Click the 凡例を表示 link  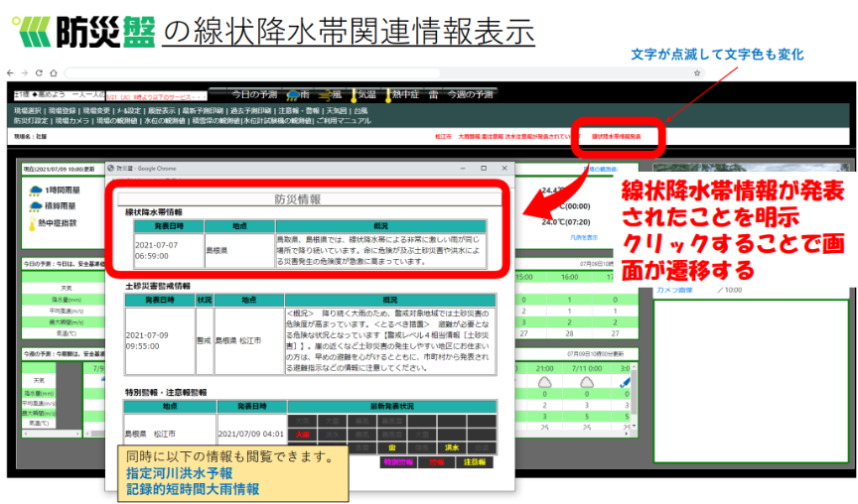click(x=584, y=238)
